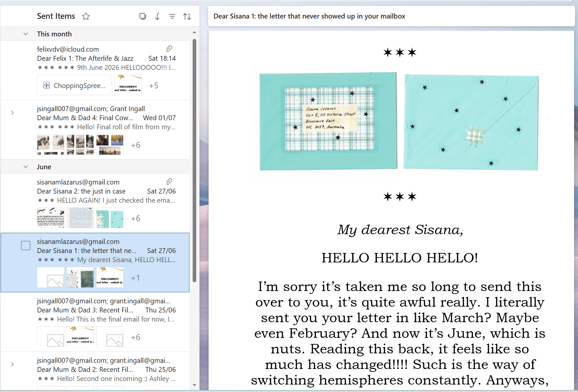Show +6 more attachments on Mum & Dad 3

pos(135,337)
